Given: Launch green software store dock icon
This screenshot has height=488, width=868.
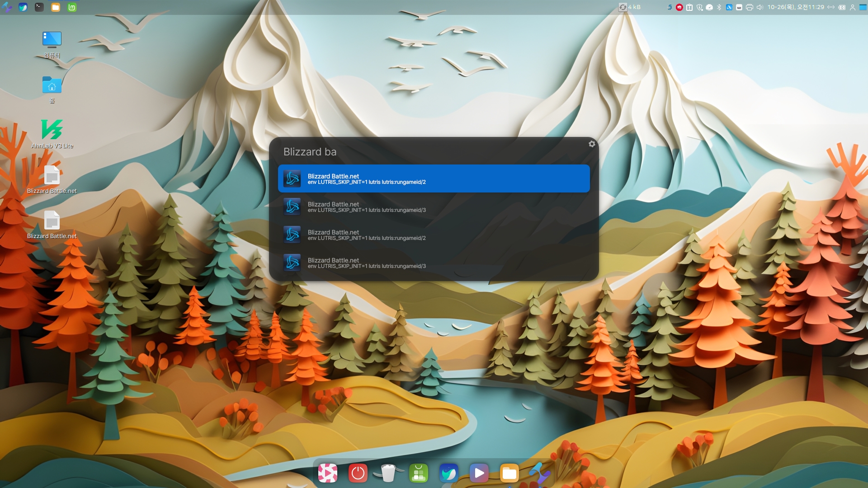Looking at the screenshot, I should click(x=419, y=473).
